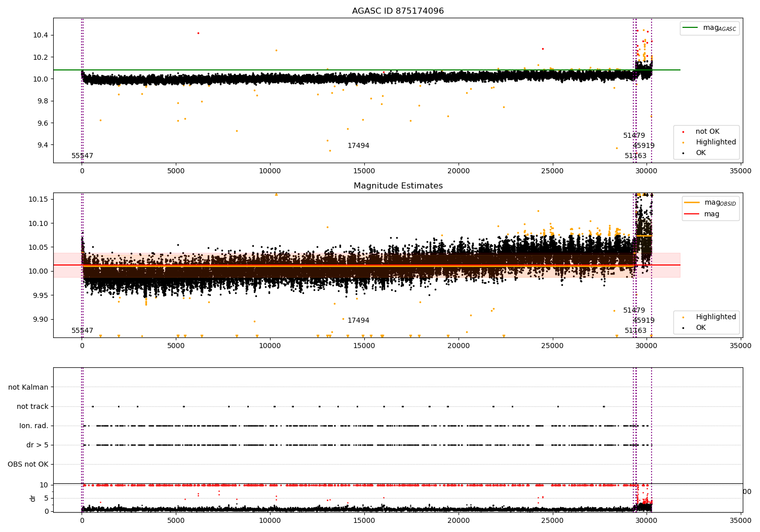The width and height of the screenshot is (760, 532).
Task: Click the 'dr > 5' axis label
Action: point(37,445)
